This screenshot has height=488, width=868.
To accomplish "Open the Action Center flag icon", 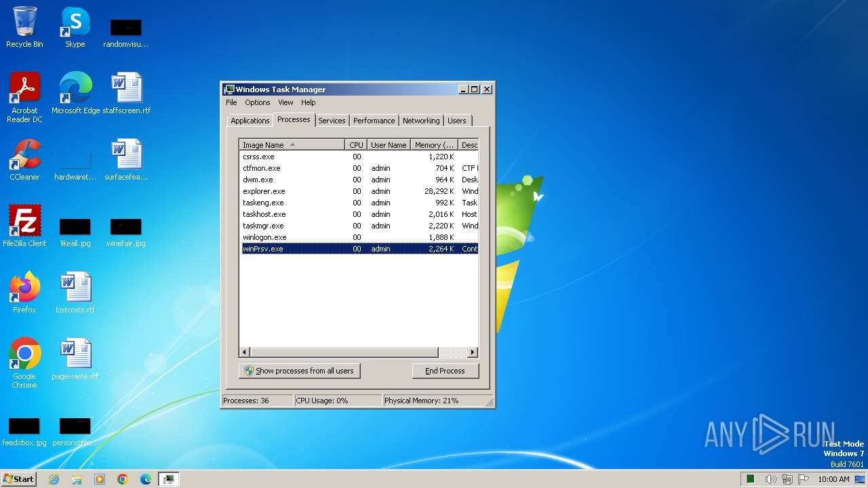I will [x=804, y=479].
